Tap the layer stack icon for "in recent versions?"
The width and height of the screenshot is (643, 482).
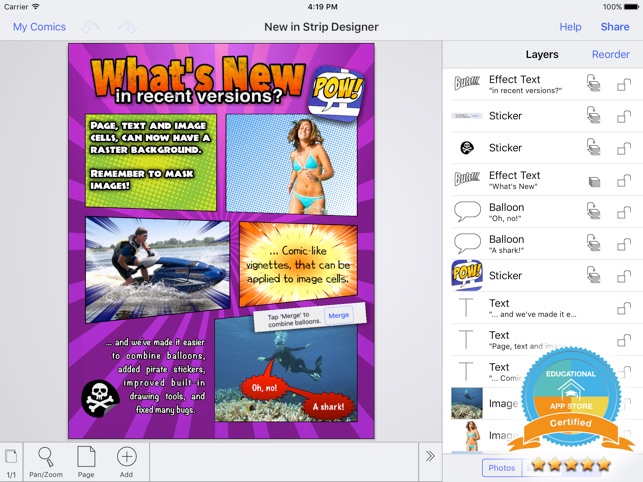click(593, 84)
